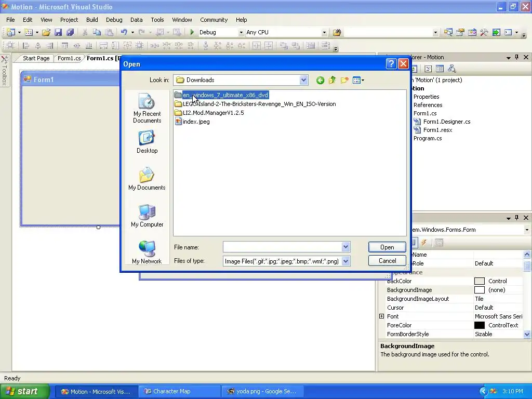This screenshot has height=399, width=532.
Task: Click the Copy icon in the toolbar
Action: pos(97,32)
